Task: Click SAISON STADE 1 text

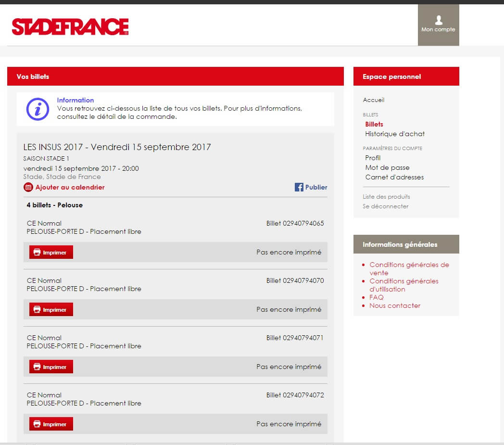Action: coord(46,158)
